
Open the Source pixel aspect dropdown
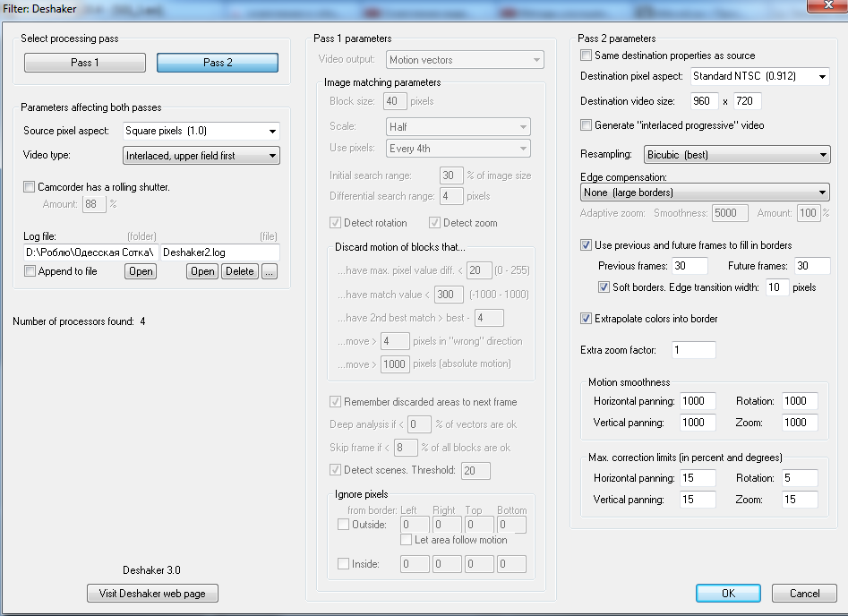point(201,131)
